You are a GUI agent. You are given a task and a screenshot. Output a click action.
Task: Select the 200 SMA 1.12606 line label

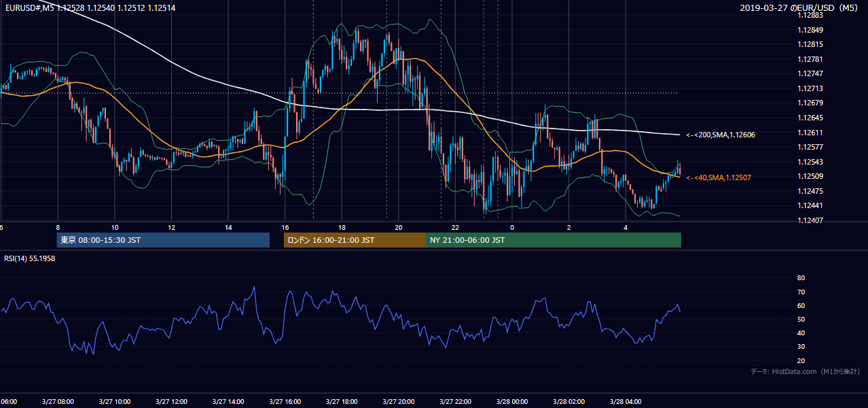(x=721, y=135)
